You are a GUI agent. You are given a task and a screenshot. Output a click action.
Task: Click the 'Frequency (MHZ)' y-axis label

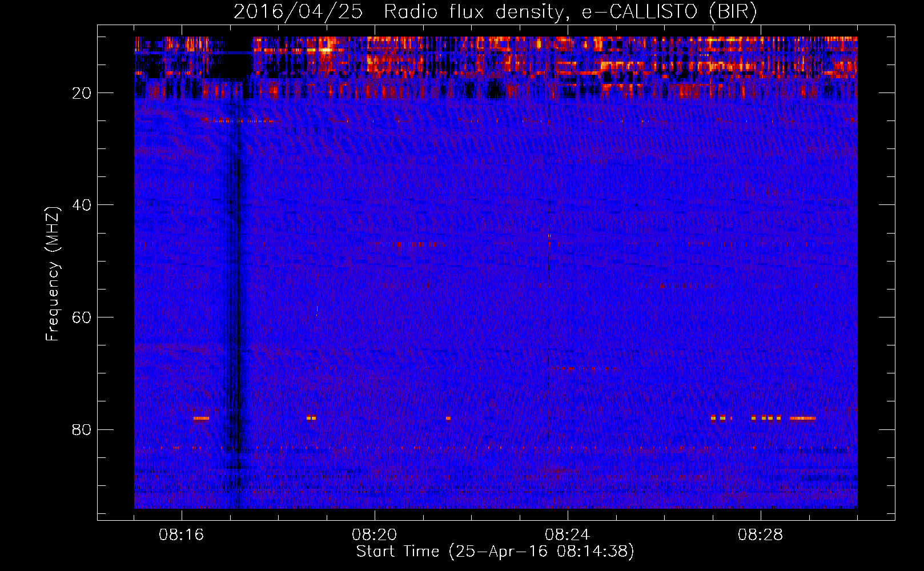(x=53, y=274)
